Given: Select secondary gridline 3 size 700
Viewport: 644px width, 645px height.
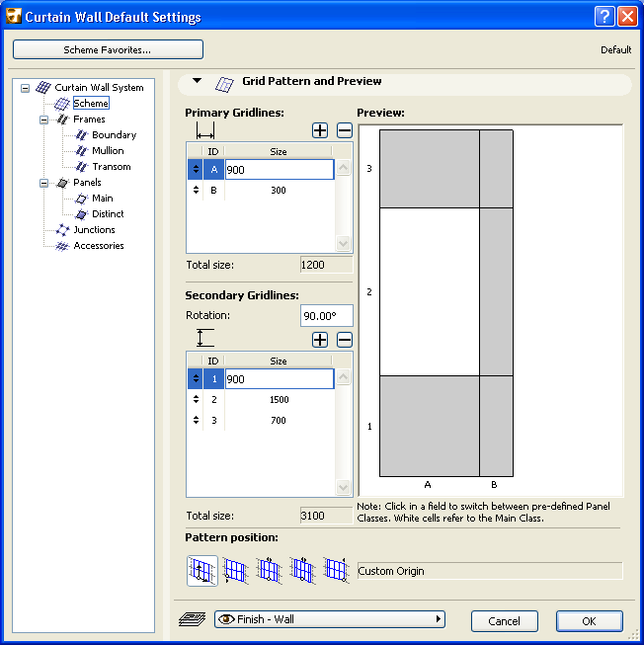Looking at the screenshot, I should click(279, 420).
